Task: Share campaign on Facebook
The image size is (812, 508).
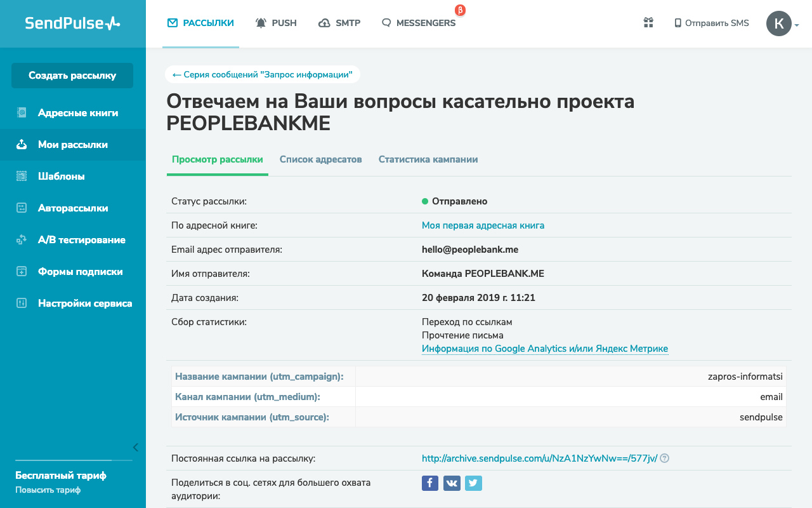Action: (430, 483)
